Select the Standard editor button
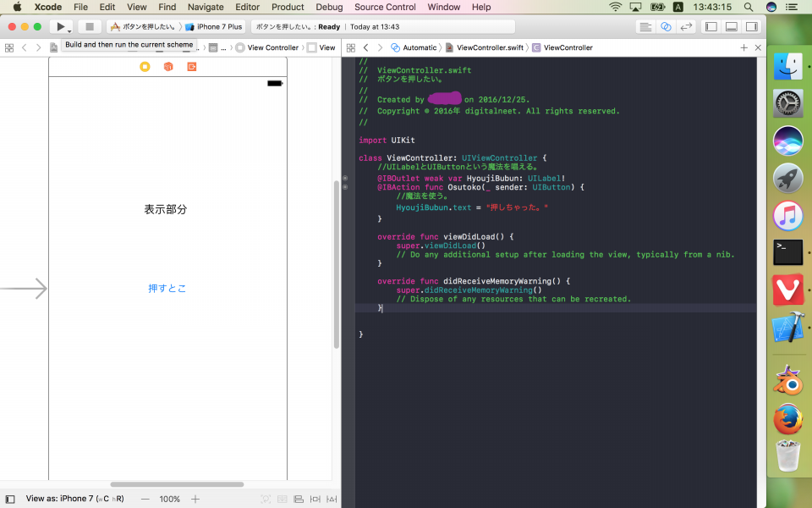This screenshot has height=508, width=812. point(645,27)
